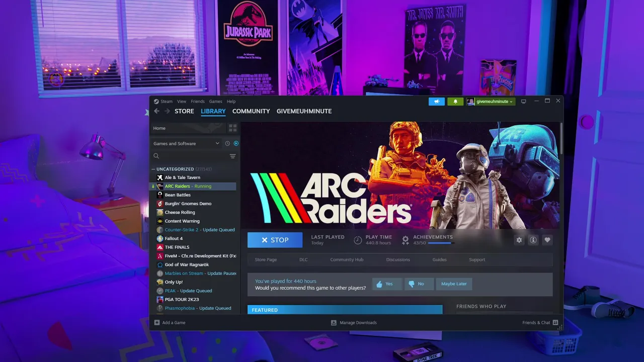Collapse the UNCATEGORIZED category
Screen dimensions: 644x362
pos(154,169)
